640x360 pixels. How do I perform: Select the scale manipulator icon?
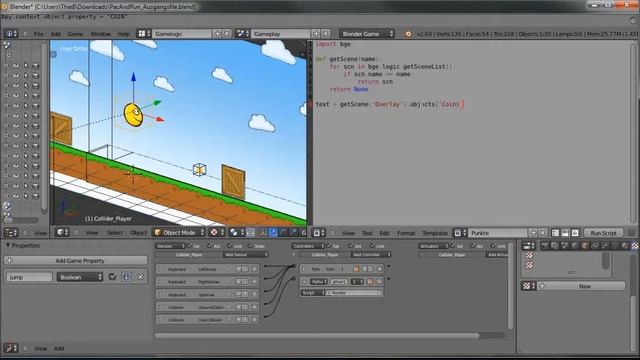coord(293,233)
